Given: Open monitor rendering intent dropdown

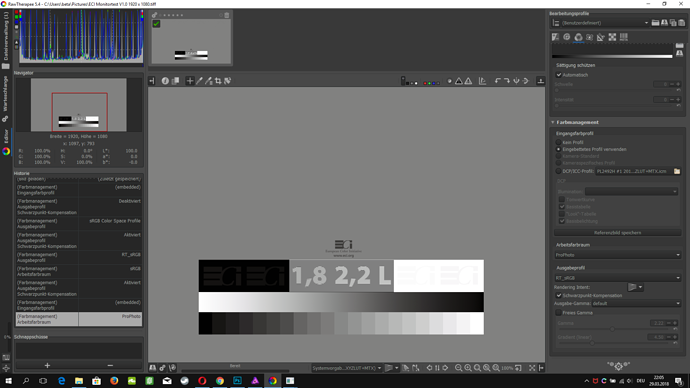Looking at the screenshot, I should coord(392,368).
